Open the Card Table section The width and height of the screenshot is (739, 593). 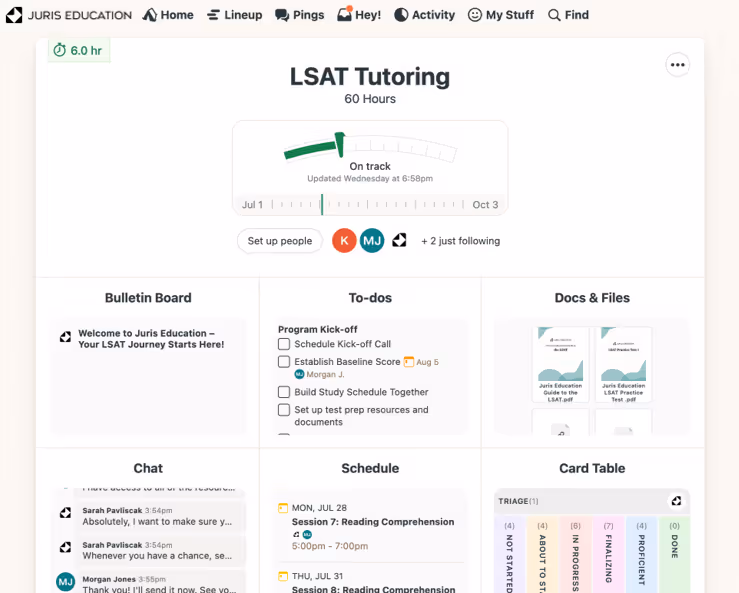[x=592, y=468]
